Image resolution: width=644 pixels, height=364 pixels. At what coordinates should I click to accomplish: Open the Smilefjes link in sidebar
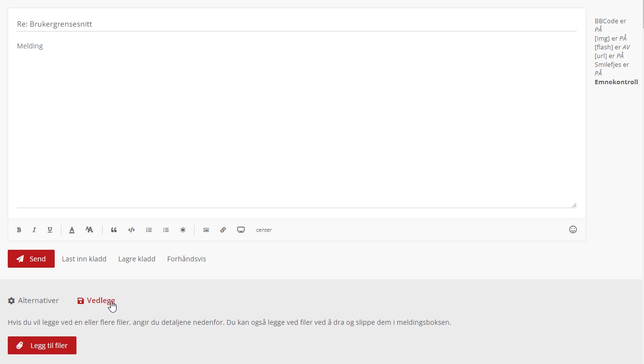(608, 64)
